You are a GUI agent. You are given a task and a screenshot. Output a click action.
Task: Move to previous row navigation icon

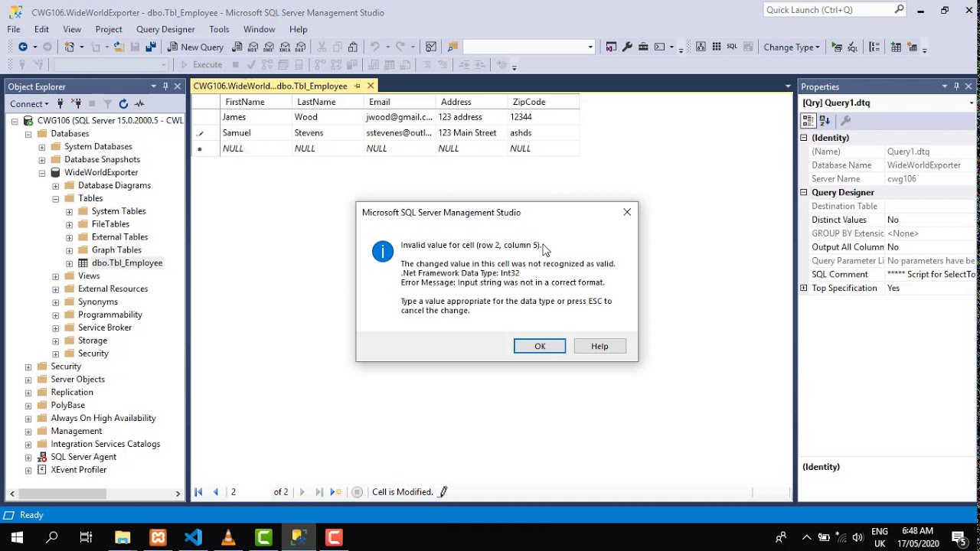point(216,492)
